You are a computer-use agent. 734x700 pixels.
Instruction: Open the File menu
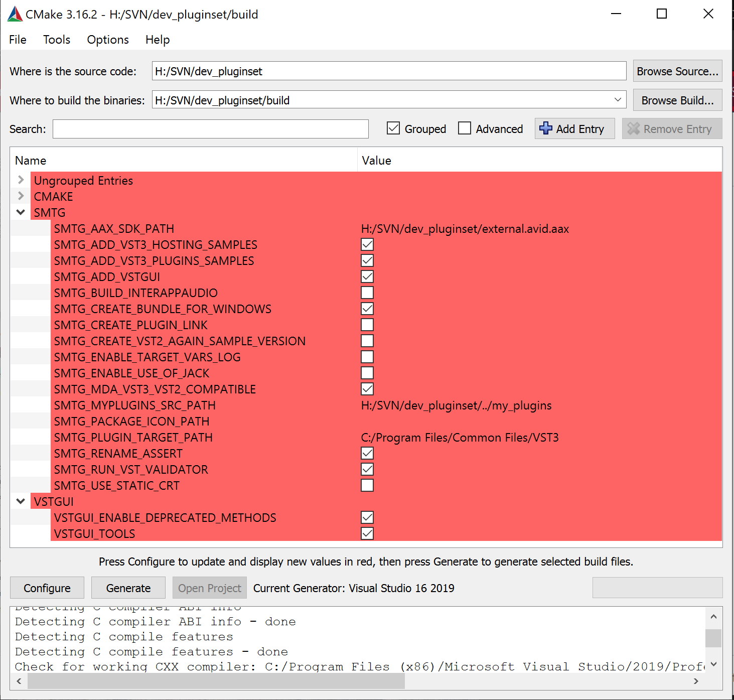18,40
